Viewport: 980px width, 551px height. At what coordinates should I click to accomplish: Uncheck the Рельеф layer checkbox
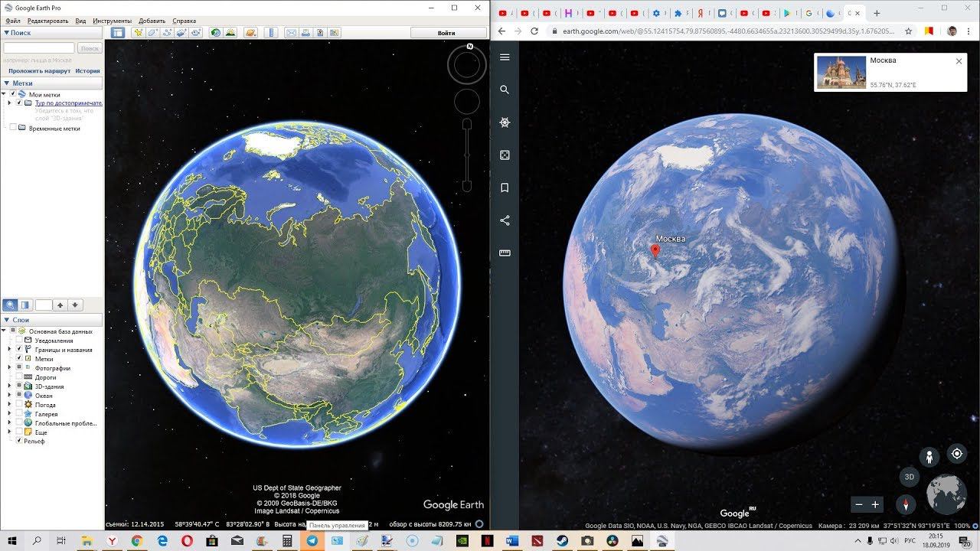click(19, 442)
